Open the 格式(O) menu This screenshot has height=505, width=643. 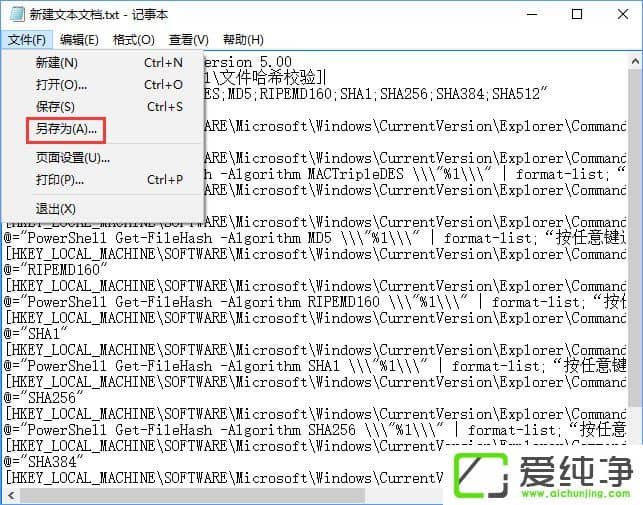click(134, 40)
